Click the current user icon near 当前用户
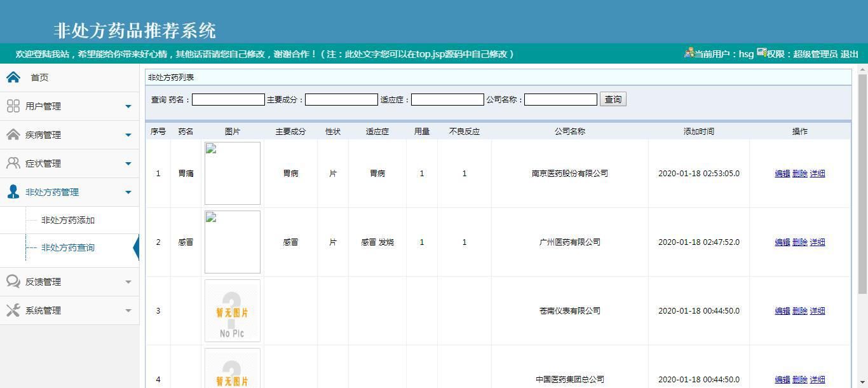Image resolution: width=868 pixels, height=388 pixels. (x=689, y=53)
